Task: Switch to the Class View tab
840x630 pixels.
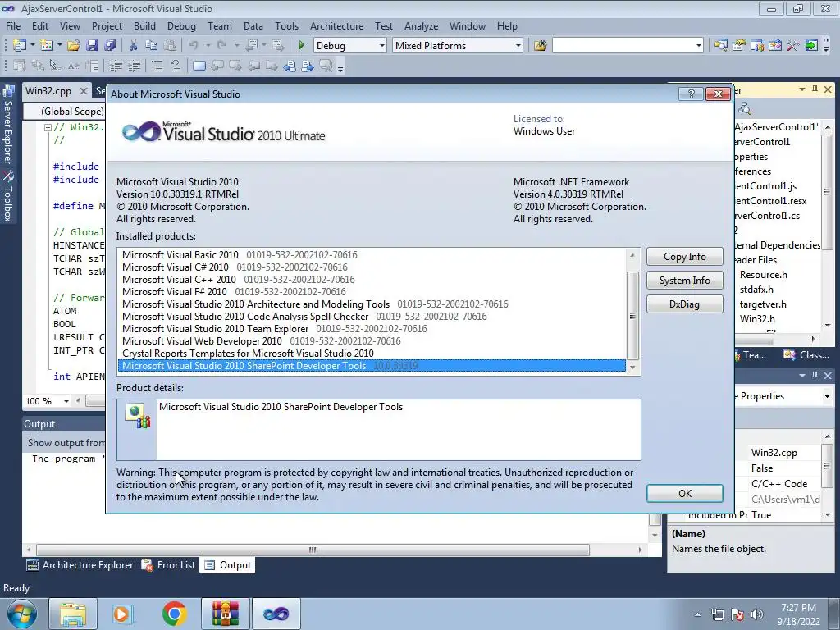Action: pos(807,355)
